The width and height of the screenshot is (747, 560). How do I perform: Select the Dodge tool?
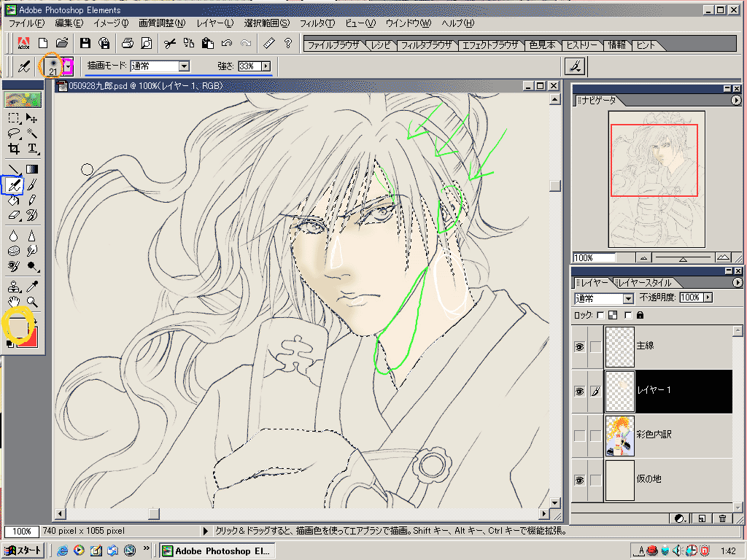click(x=32, y=266)
